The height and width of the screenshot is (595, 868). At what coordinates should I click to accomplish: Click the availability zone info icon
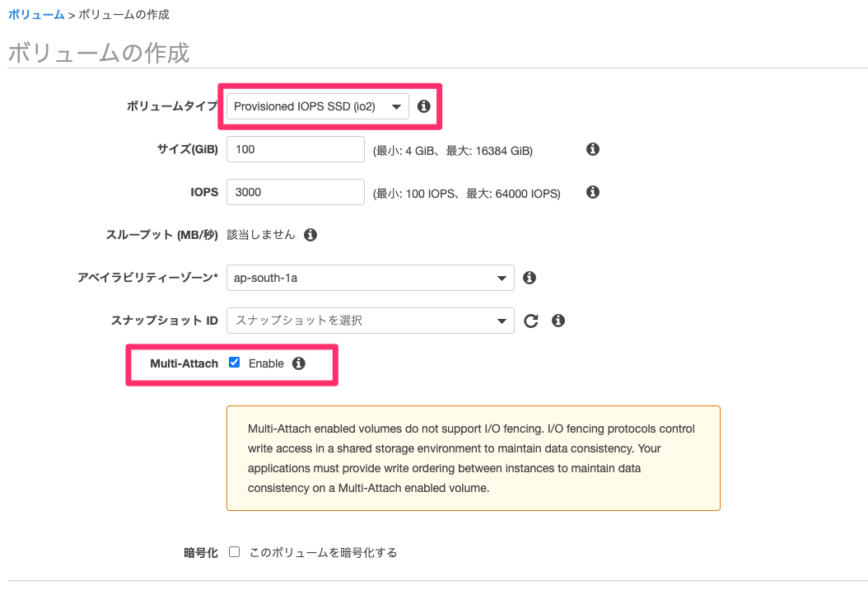(x=530, y=278)
